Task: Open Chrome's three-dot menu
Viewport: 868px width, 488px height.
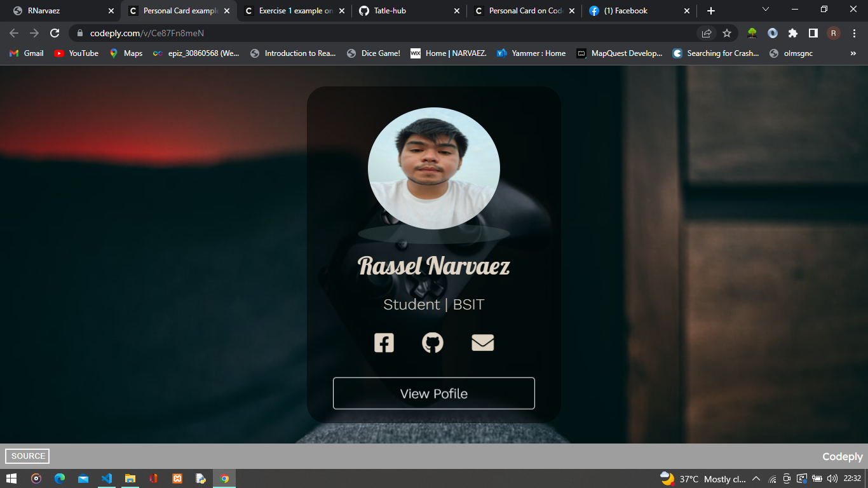Action: point(855,33)
